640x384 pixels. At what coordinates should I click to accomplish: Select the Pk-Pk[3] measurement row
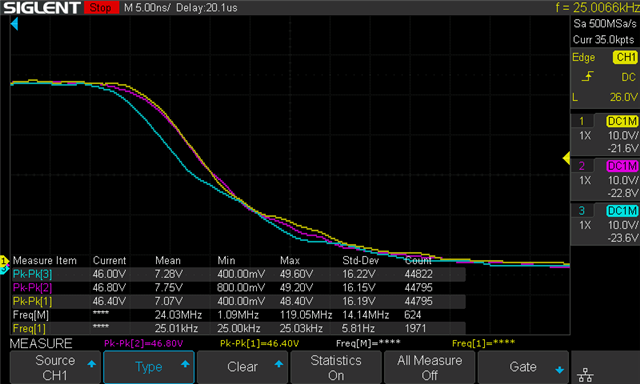tap(238, 274)
